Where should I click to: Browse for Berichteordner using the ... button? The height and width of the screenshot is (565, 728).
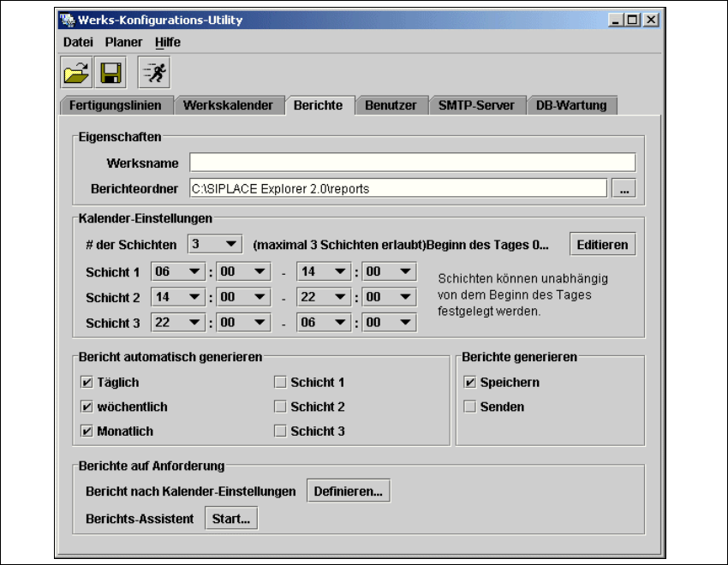click(624, 188)
